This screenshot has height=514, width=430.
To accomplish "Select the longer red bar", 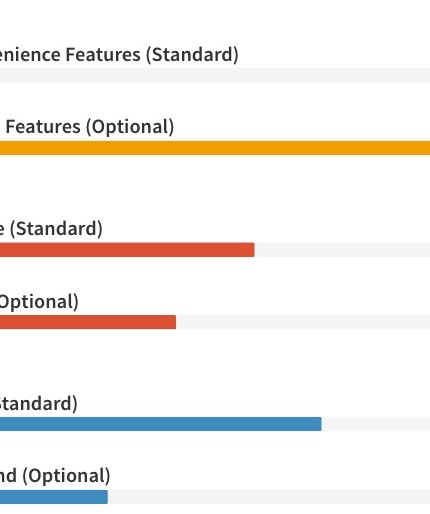I will click(x=127, y=250).
